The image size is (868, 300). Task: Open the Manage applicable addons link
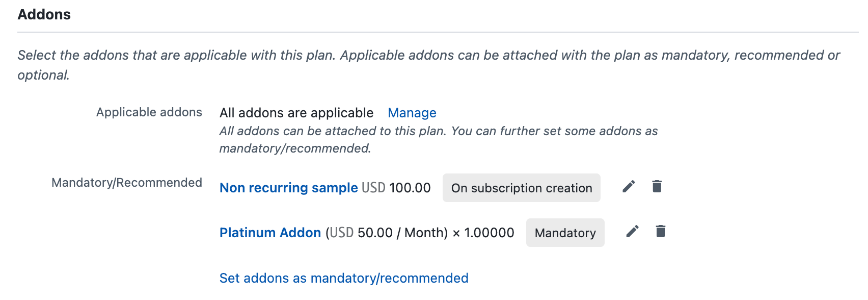[412, 113]
